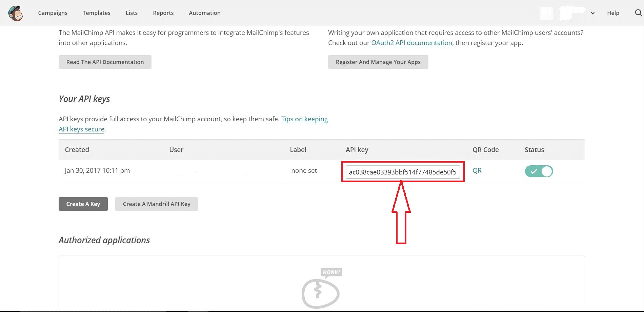This screenshot has width=644, height=312.
Task: Open the search magnifier icon
Action: click(x=638, y=13)
